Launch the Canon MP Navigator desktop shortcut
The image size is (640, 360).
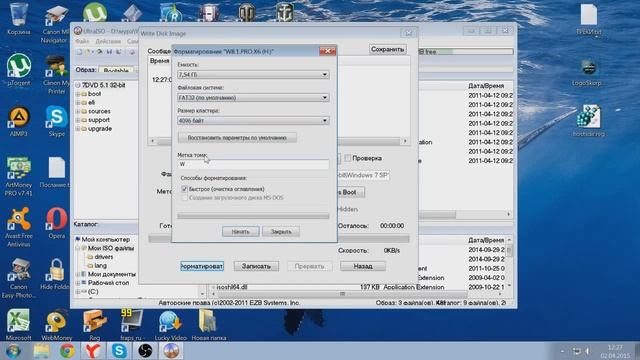click(x=55, y=24)
